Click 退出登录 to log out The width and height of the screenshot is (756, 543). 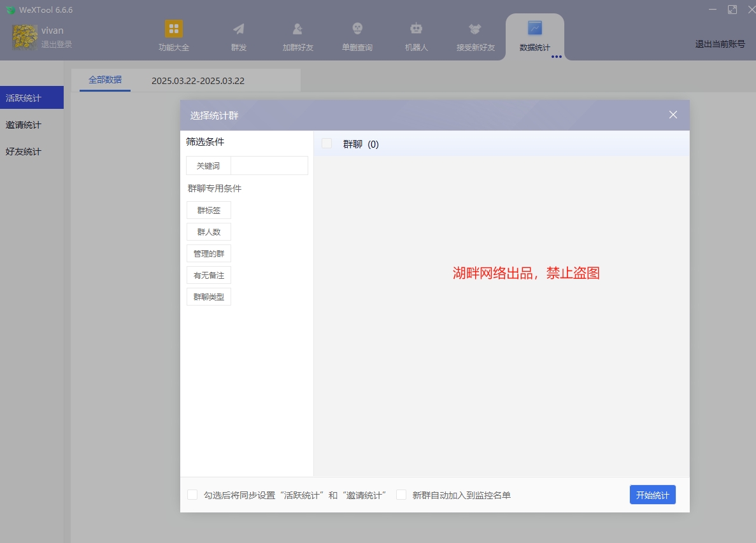[56, 43]
